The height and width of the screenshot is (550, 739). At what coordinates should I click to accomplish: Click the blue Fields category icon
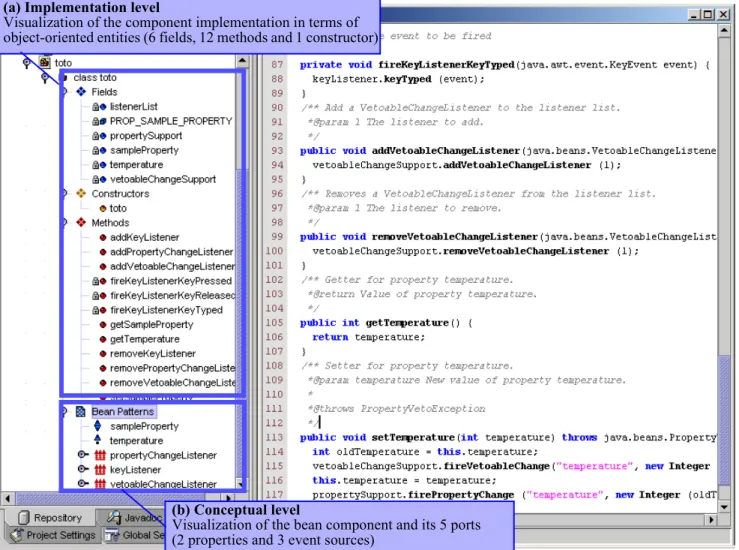81,91
